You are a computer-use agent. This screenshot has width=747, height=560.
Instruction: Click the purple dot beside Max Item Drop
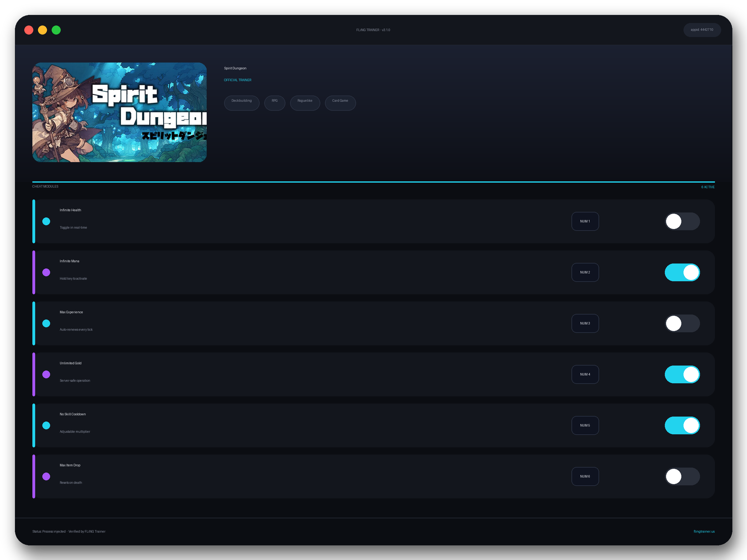(x=46, y=476)
